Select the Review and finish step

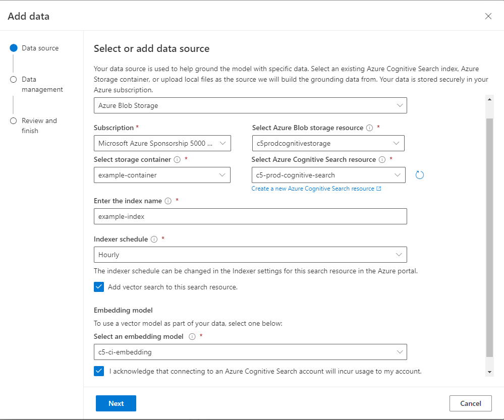point(39,126)
